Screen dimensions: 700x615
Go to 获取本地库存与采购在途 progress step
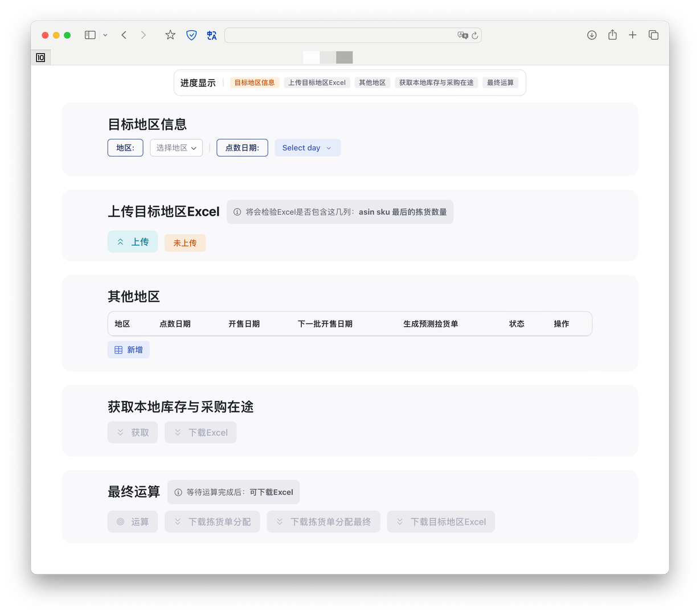pos(436,83)
